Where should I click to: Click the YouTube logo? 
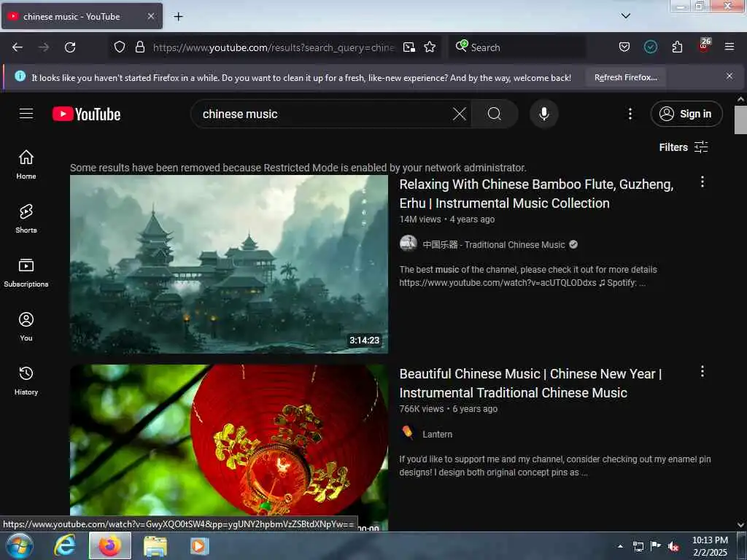click(x=86, y=114)
